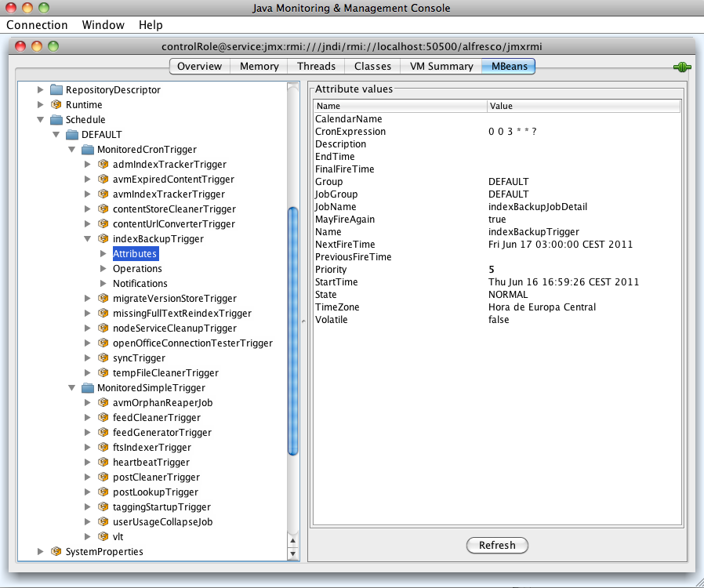704x588 pixels.
Task: Open the Help menu
Action: coord(151,24)
